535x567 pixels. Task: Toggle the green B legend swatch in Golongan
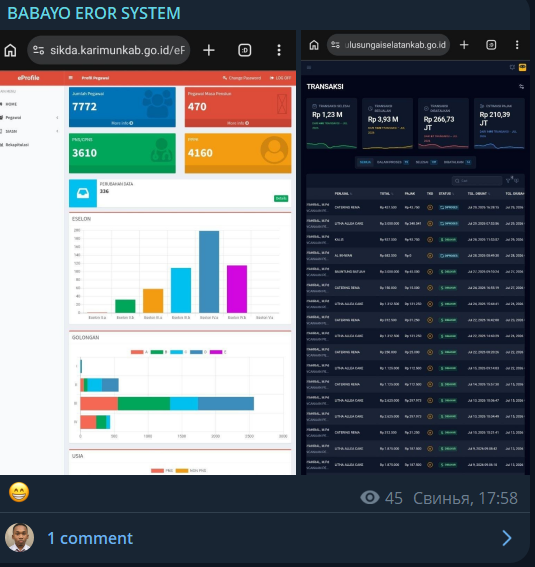pyautogui.click(x=157, y=352)
